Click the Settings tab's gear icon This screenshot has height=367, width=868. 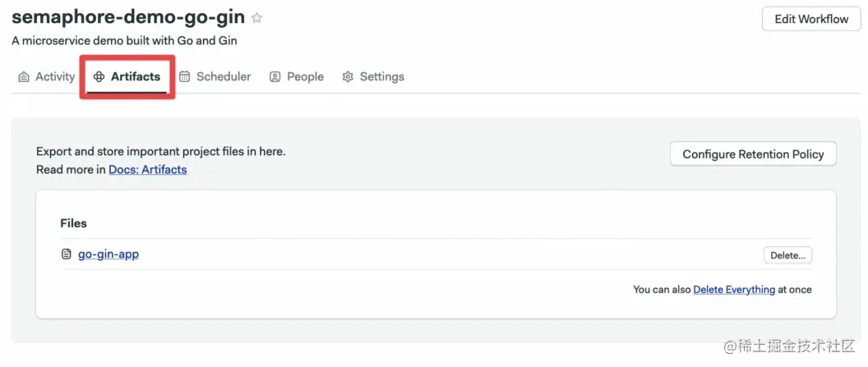coord(348,77)
